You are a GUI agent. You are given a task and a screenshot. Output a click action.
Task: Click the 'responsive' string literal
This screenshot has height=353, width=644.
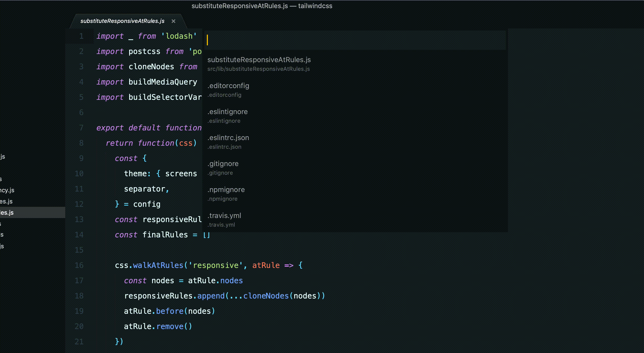click(216, 265)
